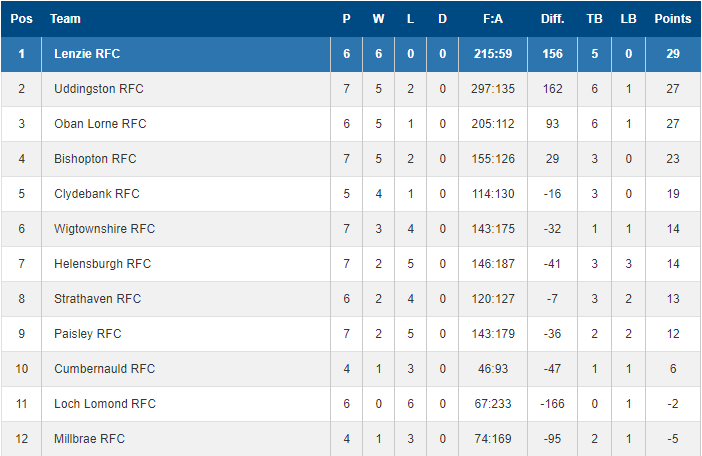
Task: Select Millbrae RFC at table bottom
Action: (x=89, y=439)
